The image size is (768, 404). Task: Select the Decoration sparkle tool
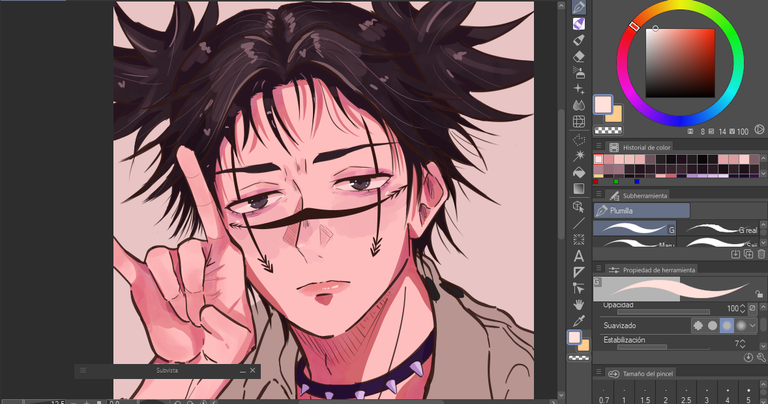coord(578,89)
